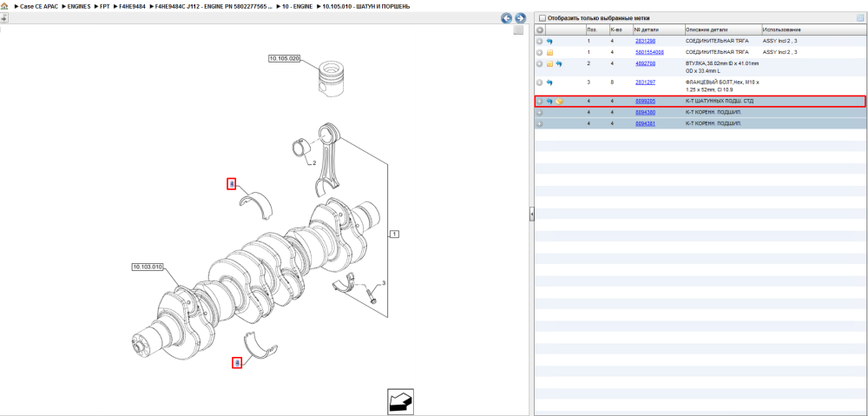Toggle 'Отобразить только выбранные метки' checkbox

pyautogui.click(x=542, y=17)
